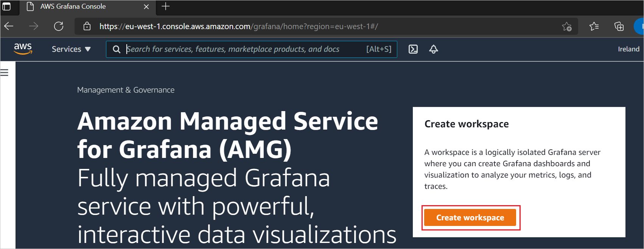Expand the hamburger side navigation menu
644x249 pixels.
pyautogui.click(x=5, y=72)
